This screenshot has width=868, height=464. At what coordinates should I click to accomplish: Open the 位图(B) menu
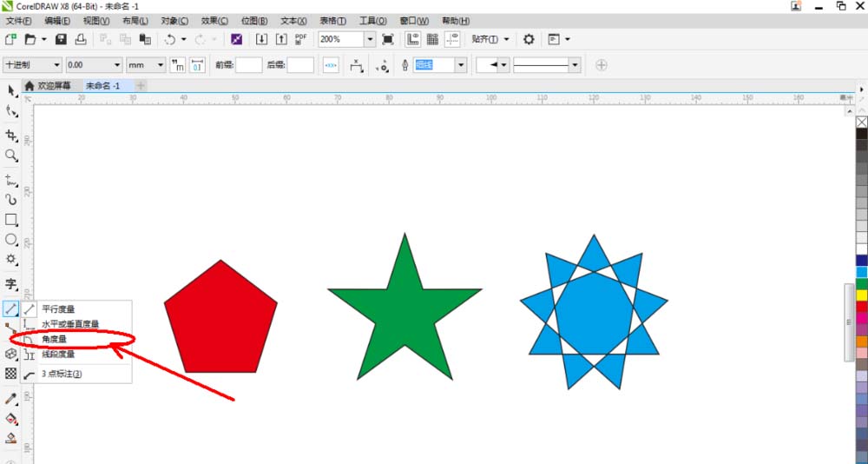[x=254, y=21]
